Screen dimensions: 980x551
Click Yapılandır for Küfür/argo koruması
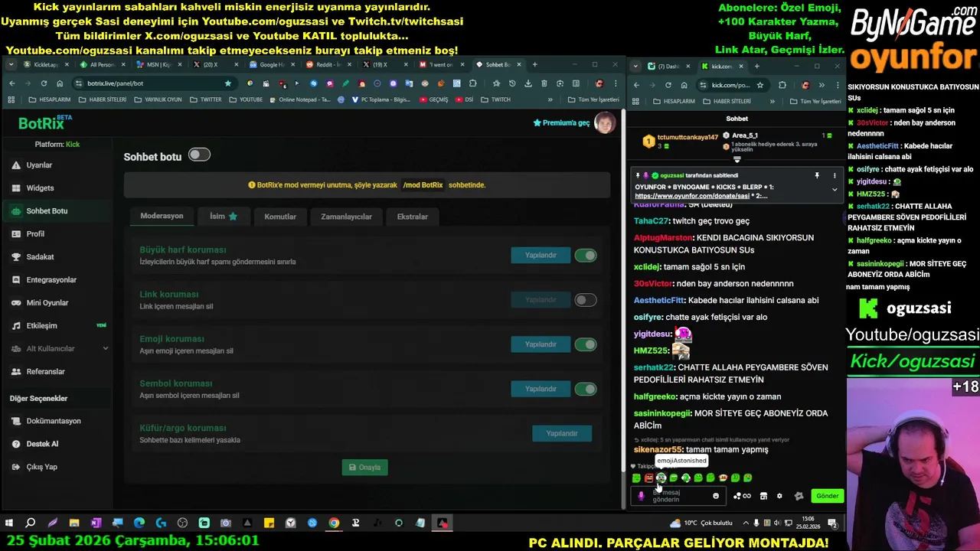tap(562, 434)
